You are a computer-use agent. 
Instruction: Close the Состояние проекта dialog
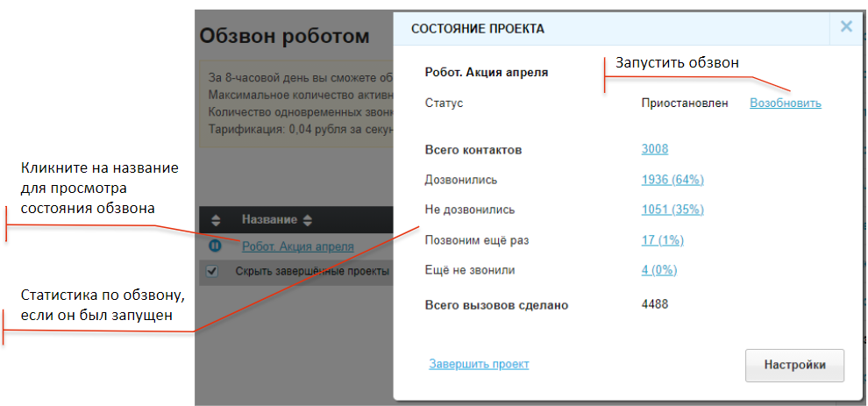click(x=846, y=27)
